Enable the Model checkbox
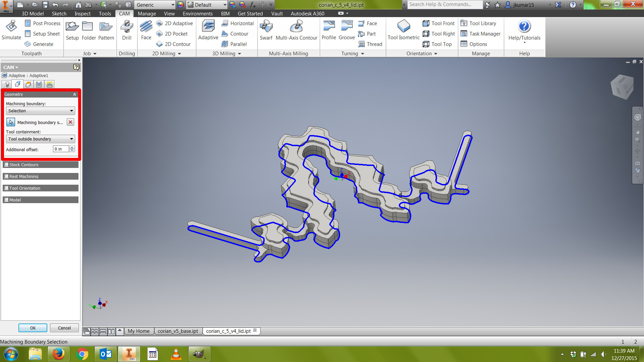644x362 pixels. coord(6,200)
